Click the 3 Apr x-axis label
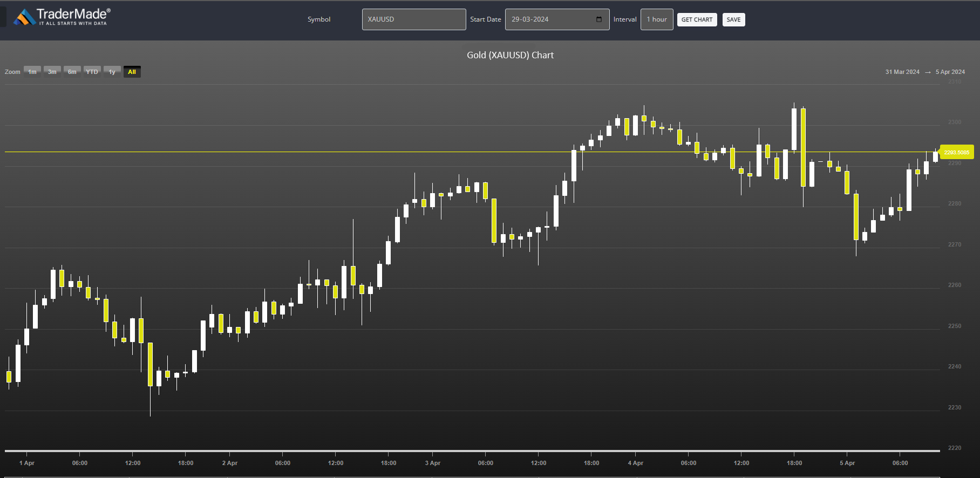 [433, 463]
